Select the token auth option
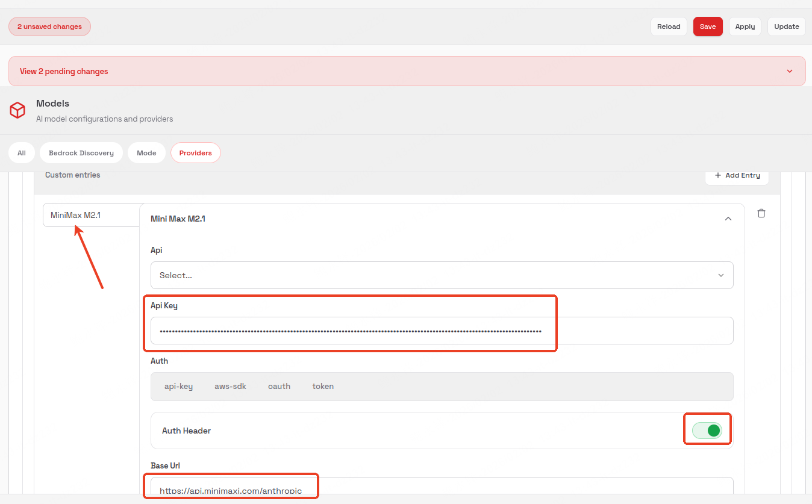The width and height of the screenshot is (812, 504). 323,387
